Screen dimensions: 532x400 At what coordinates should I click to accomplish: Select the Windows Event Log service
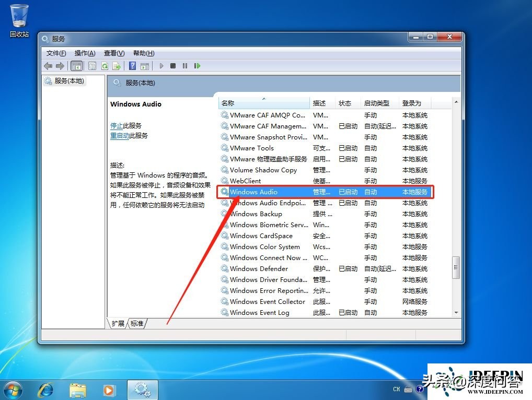click(x=325, y=313)
